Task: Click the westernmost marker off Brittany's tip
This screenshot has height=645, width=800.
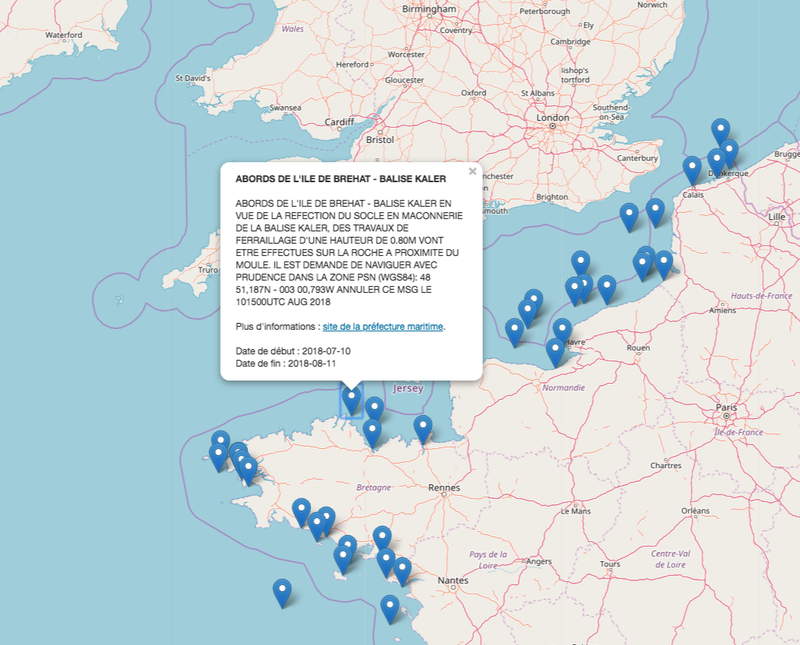Action: click(x=218, y=458)
